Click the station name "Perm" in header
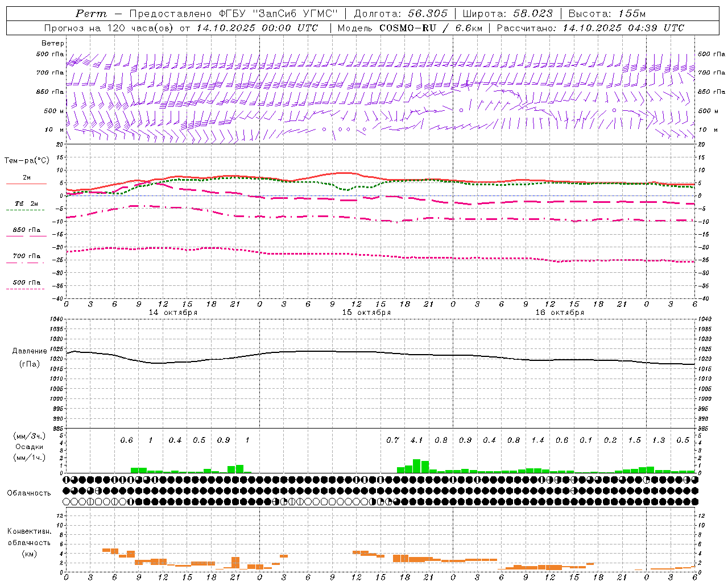Viewport: 728px width, 582px height. tap(91, 14)
